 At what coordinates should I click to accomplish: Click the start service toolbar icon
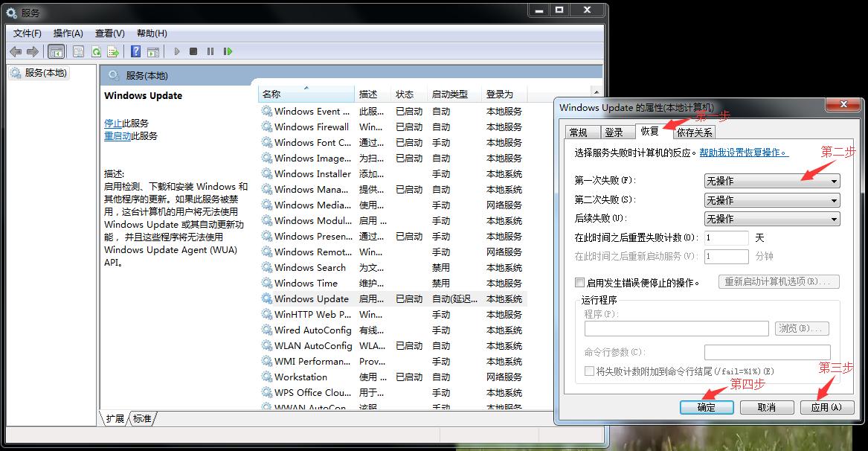pyautogui.click(x=177, y=51)
